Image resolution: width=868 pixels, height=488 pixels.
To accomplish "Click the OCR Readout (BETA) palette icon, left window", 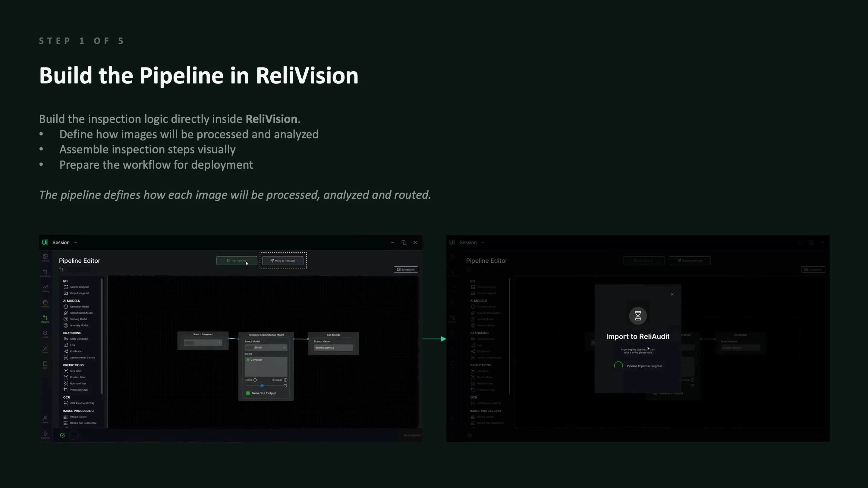I will (66, 403).
